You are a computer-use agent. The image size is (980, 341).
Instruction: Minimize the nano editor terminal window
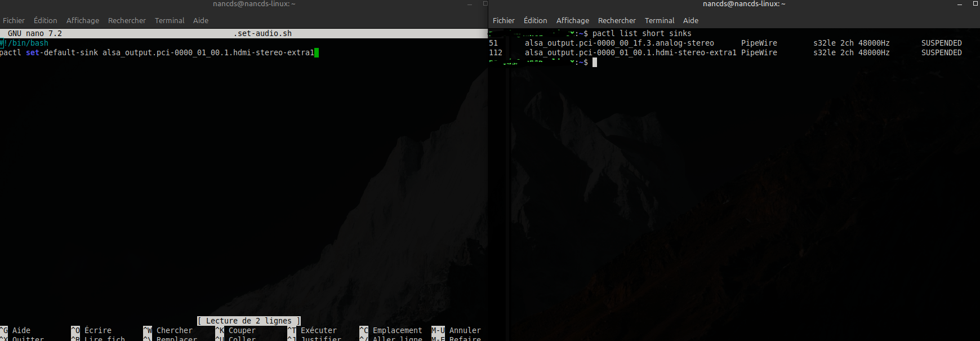[x=470, y=4]
